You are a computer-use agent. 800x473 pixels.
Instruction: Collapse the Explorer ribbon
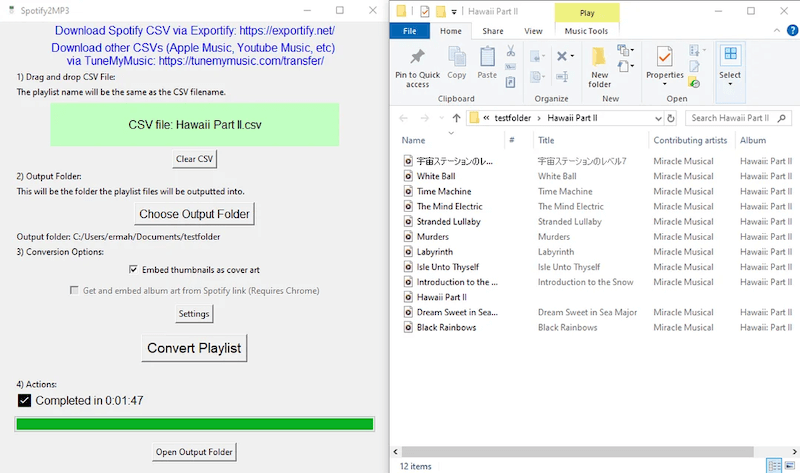777,31
